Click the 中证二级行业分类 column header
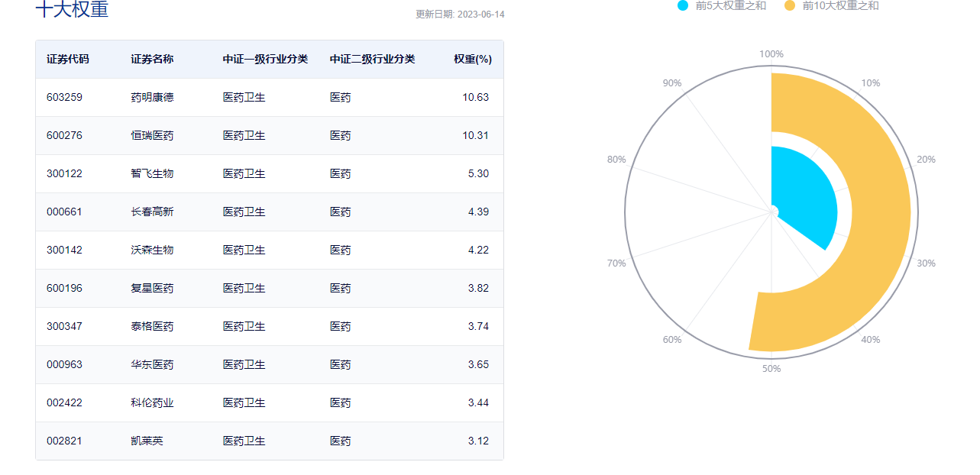This screenshot has width=980, height=475. (372, 60)
